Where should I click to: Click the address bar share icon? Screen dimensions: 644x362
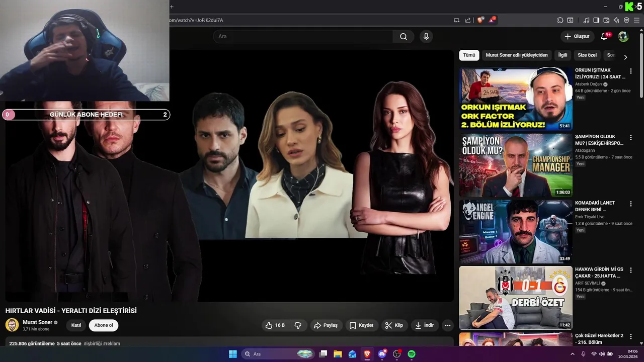point(468,20)
